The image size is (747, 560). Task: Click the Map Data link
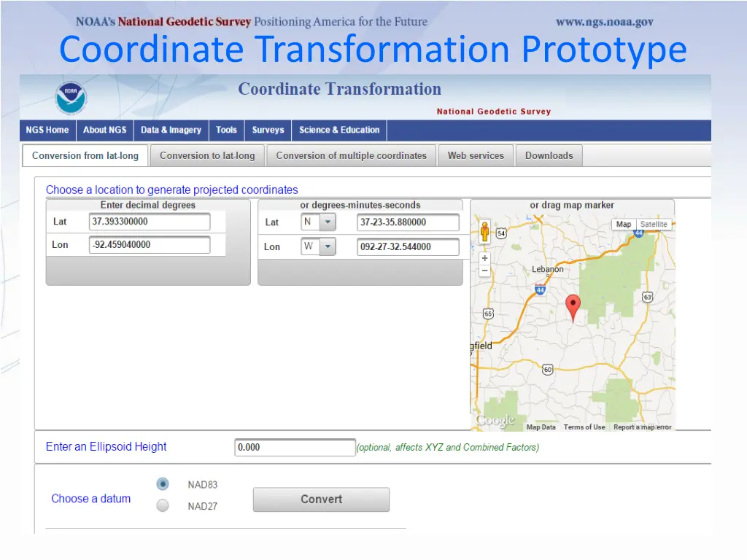coord(541,427)
